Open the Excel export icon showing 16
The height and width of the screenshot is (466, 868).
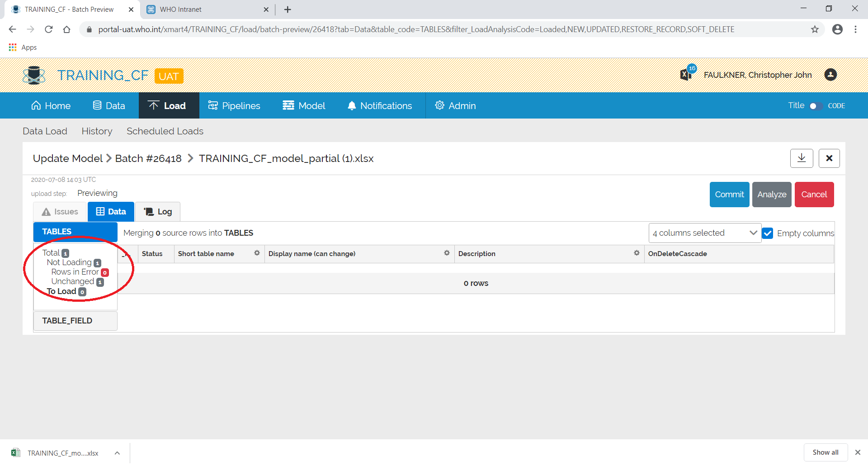pos(686,74)
